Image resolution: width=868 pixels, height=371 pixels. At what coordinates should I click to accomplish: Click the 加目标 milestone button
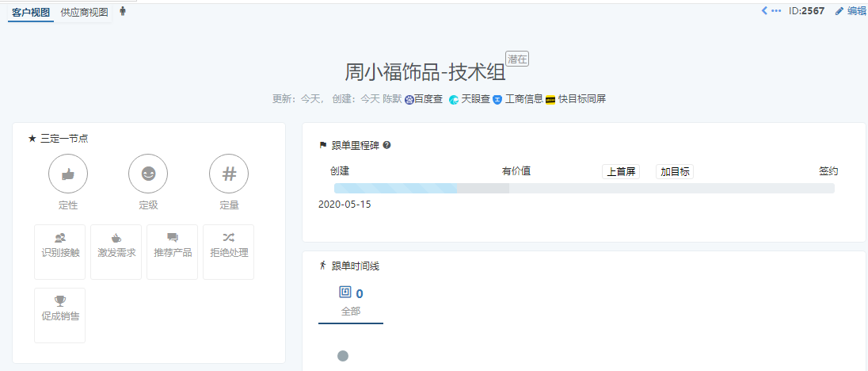pos(675,172)
